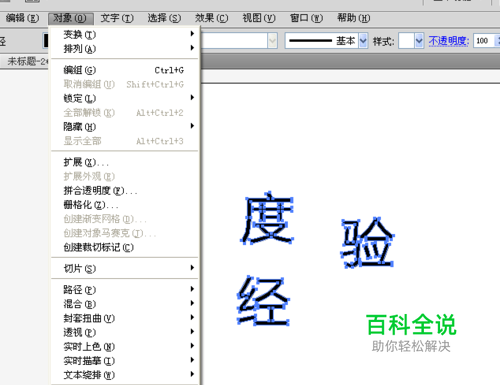This screenshot has width=500, height=385.
Task: Expand the 切片 (S) submenu
Action: tap(125, 268)
